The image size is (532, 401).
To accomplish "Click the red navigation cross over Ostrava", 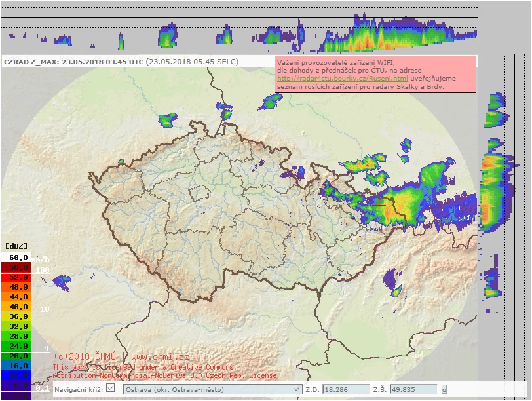I will point(379,204).
